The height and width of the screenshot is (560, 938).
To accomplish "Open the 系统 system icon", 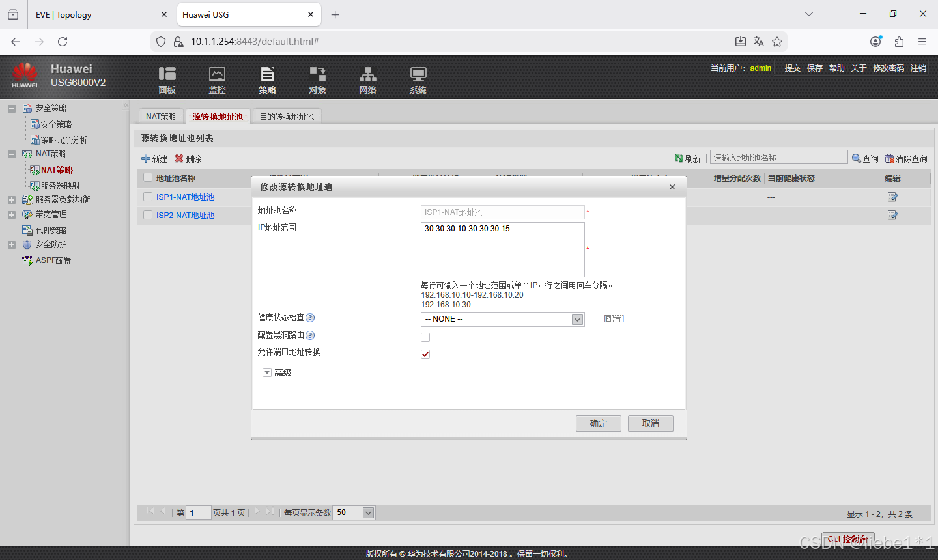I will (x=418, y=74).
